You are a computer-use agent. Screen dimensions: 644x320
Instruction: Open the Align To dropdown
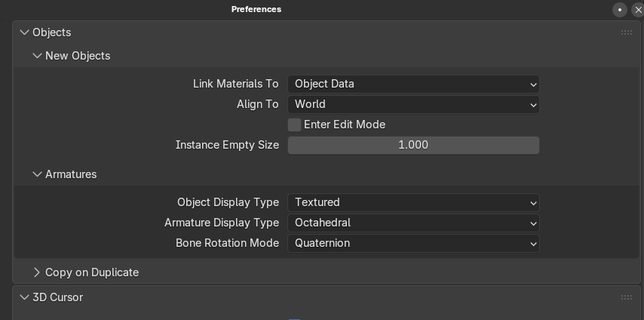pyautogui.click(x=413, y=104)
